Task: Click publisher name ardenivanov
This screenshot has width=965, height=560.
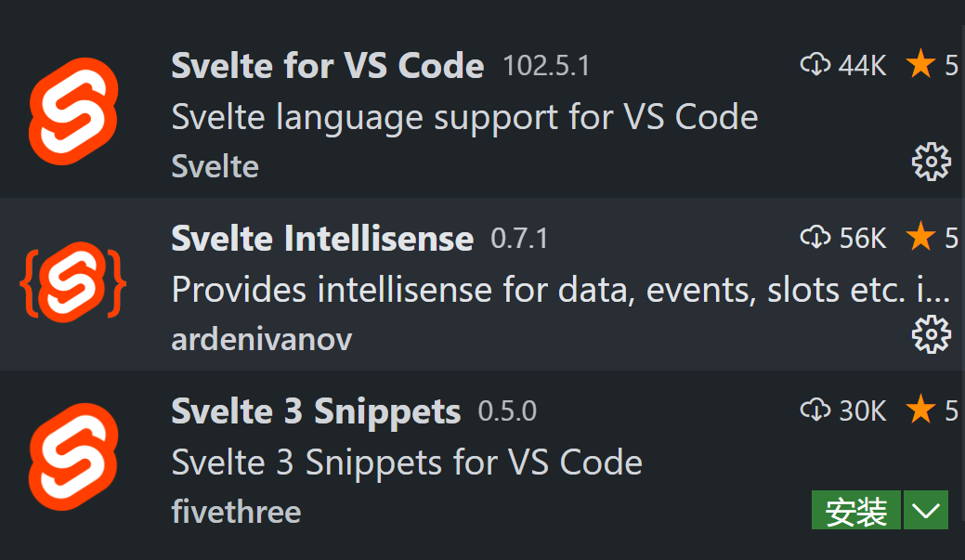Action: tap(261, 339)
